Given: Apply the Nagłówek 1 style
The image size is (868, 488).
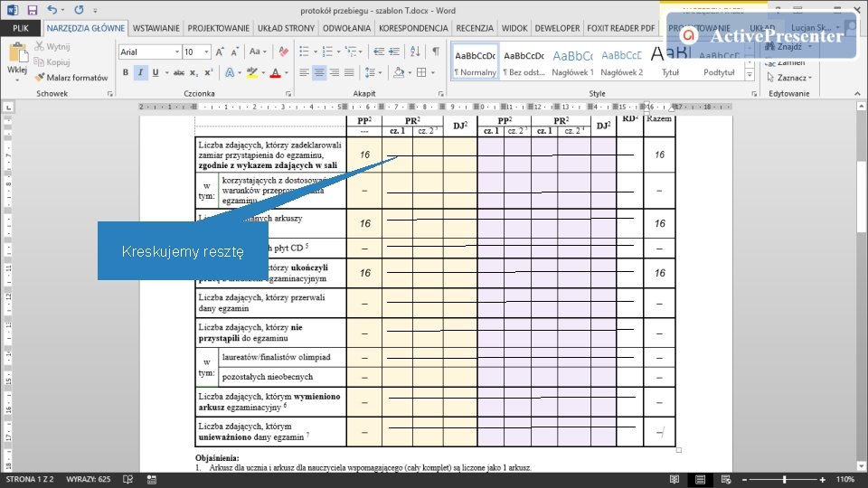Looking at the screenshot, I should (572, 62).
